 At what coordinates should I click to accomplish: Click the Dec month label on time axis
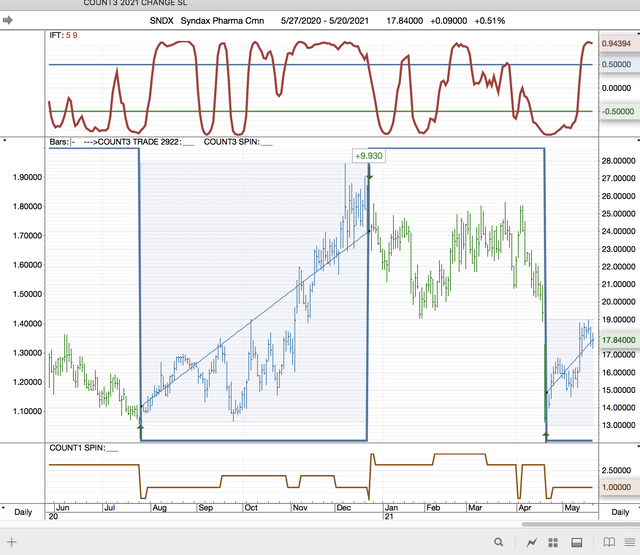(x=344, y=508)
